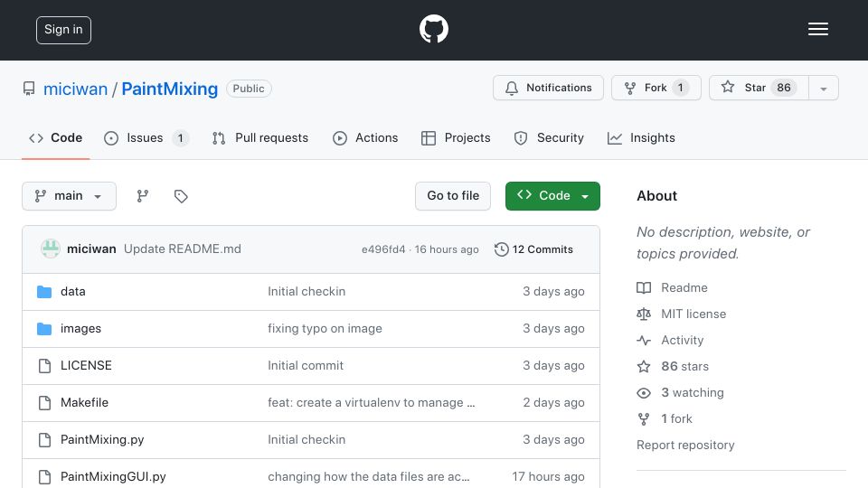The height and width of the screenshot is (488, 868).
Task: Open the 'fixing typo on image' commit message
Action: pyautogui.click(x=325, y=329)
